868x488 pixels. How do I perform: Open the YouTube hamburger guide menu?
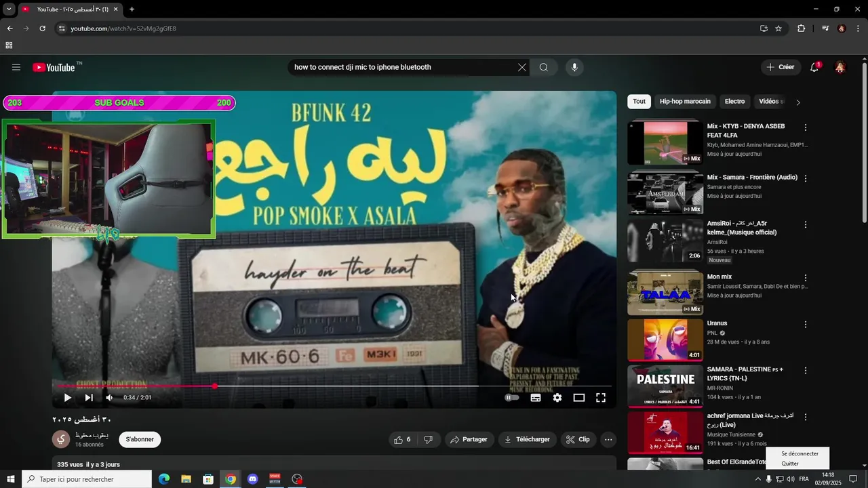(x=16, y=67)
